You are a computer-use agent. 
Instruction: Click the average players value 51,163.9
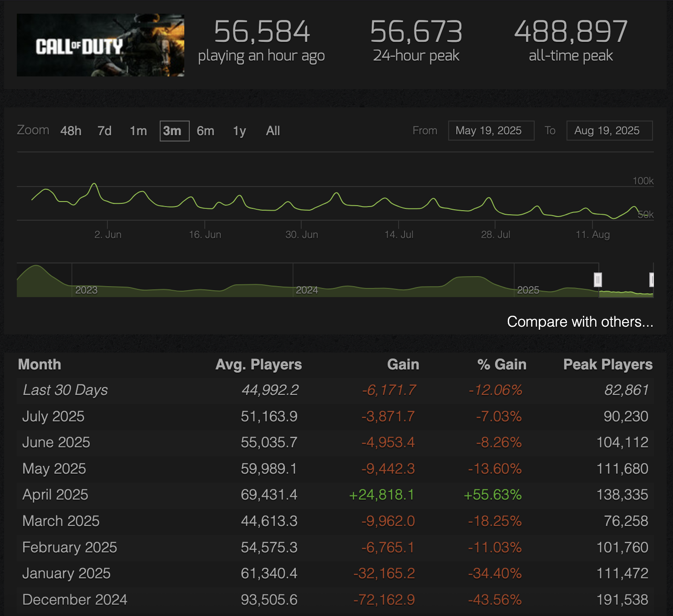(x=269, y=416)
